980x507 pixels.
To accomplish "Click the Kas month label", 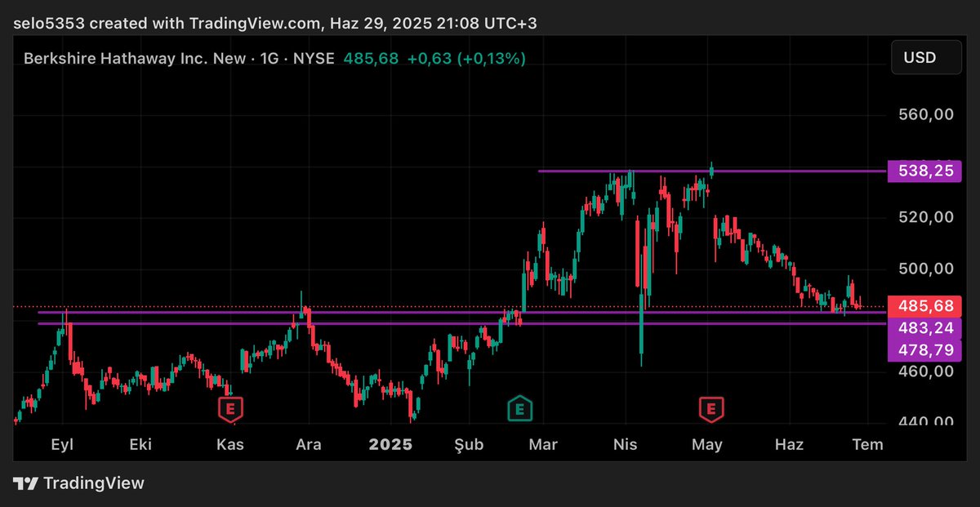I will 229,445.
